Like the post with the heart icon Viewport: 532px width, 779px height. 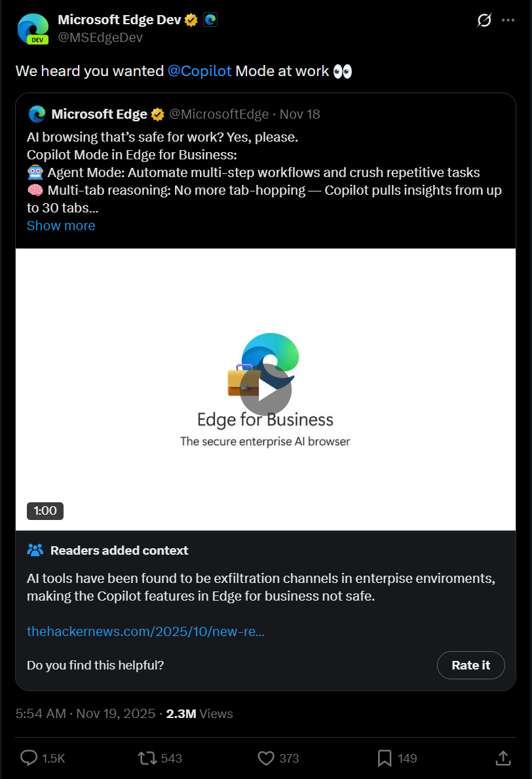pyautogui.click(x=266, y=758)
